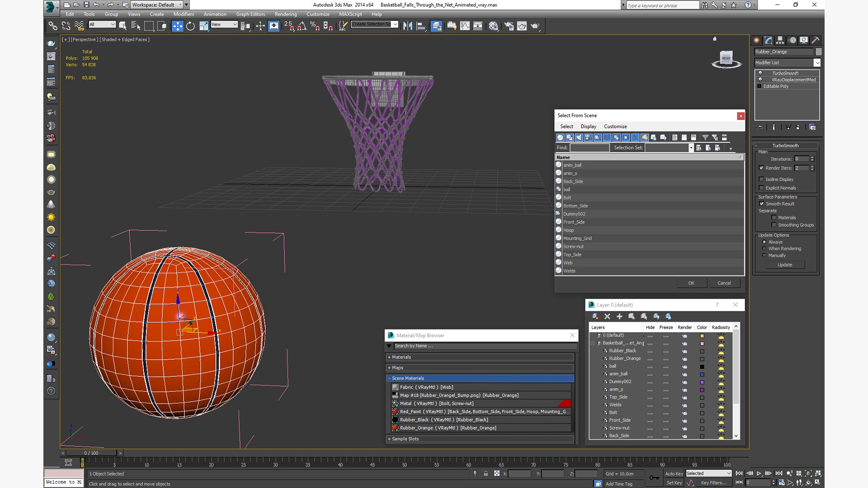
Task: Open the Reference Coordinate System 'View' dropdown
Action: (224, 24)
